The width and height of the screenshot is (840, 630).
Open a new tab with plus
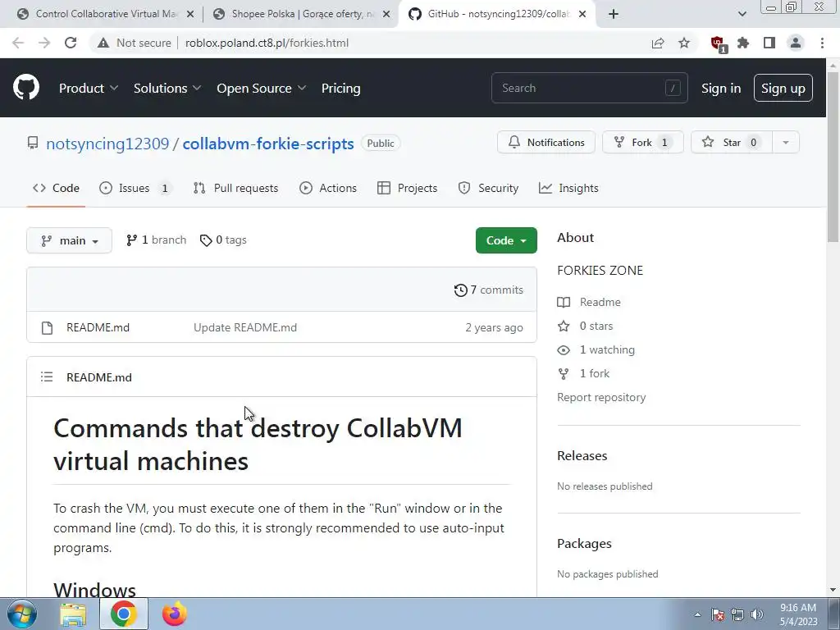coord(614,14)
